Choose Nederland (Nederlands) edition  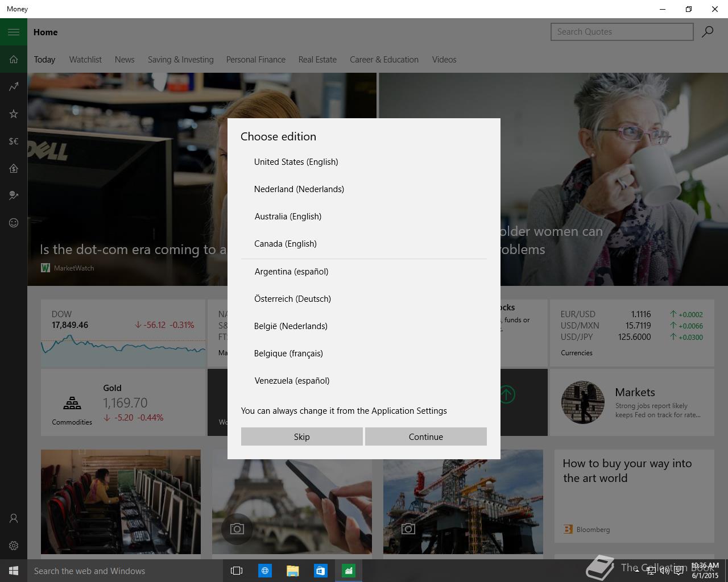[364, 189]
